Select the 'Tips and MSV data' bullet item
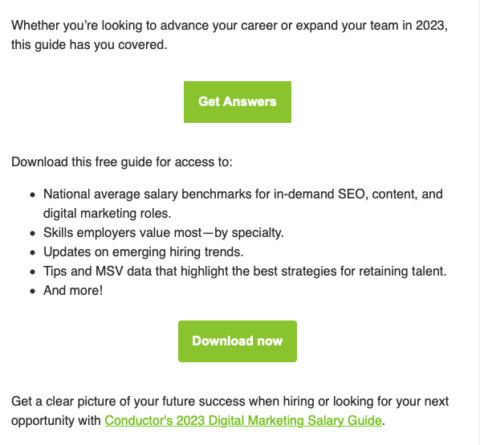This screenshot has height=445, width=480. [245, 271]
